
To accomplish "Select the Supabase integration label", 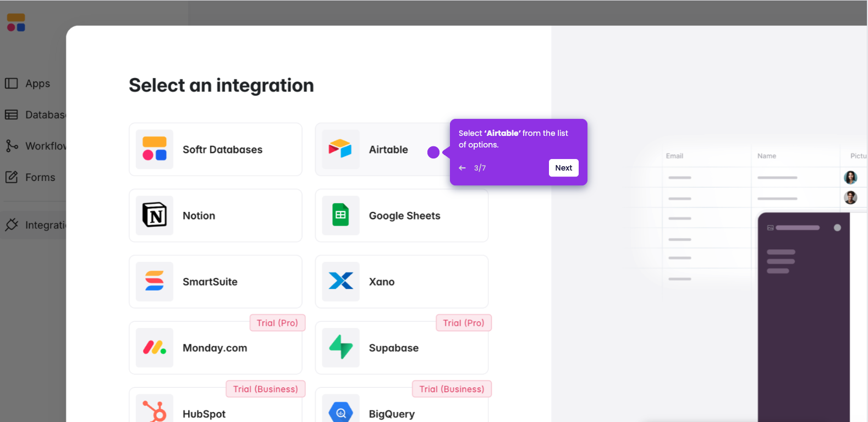I will [x=394, y=348].
